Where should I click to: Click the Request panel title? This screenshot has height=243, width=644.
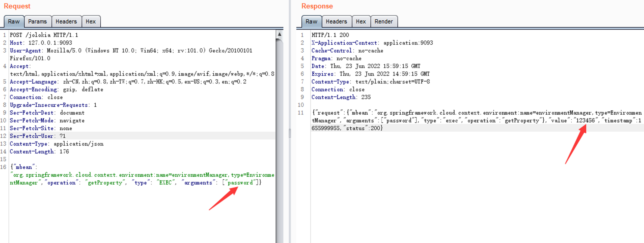pos(17,6)
